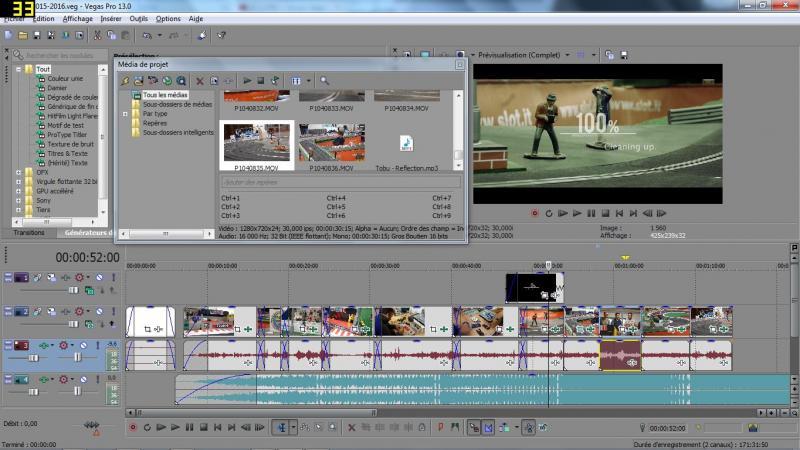Open the Outils menu
Viewport: 800px width, 450px height.
(138, 18)
